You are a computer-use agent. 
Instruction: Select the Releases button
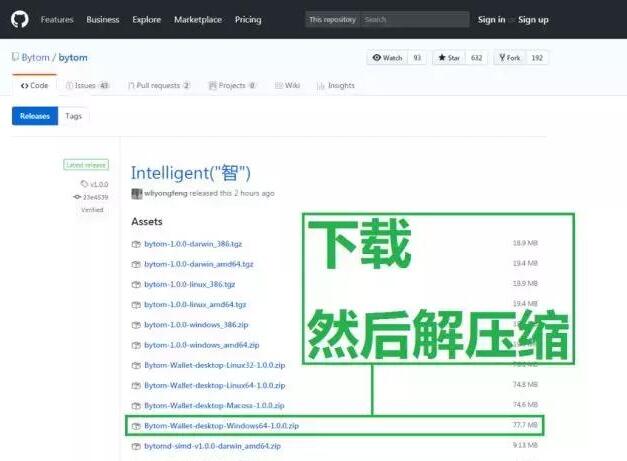tap(35, 116)
